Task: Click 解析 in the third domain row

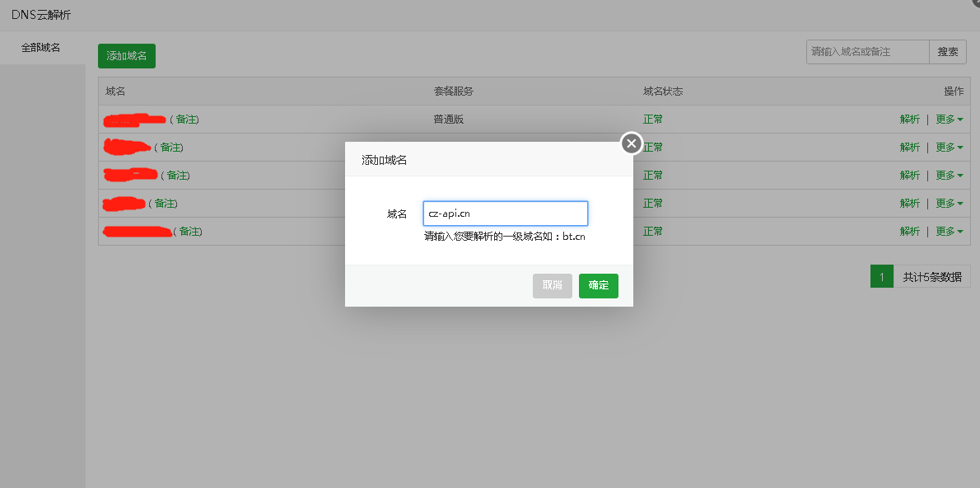Action: [909, 176]
